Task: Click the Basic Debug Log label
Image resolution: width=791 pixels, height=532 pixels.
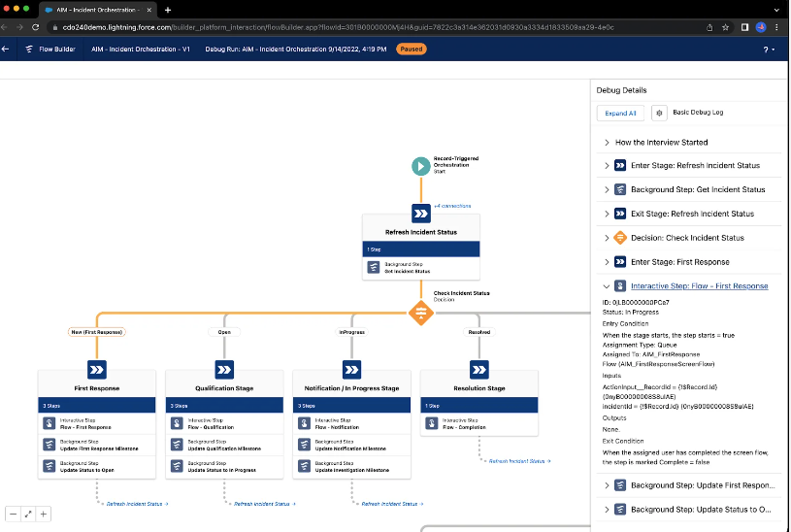Action: pos(698,112)
